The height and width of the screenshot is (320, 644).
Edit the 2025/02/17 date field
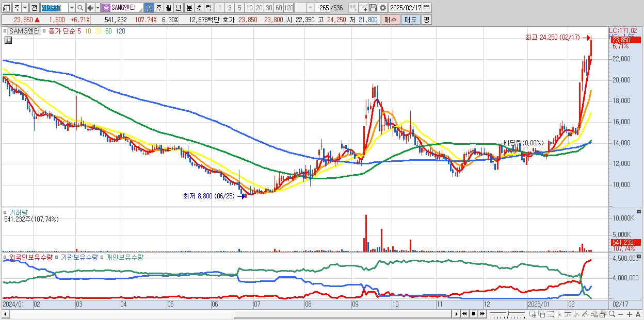[405, 8]
